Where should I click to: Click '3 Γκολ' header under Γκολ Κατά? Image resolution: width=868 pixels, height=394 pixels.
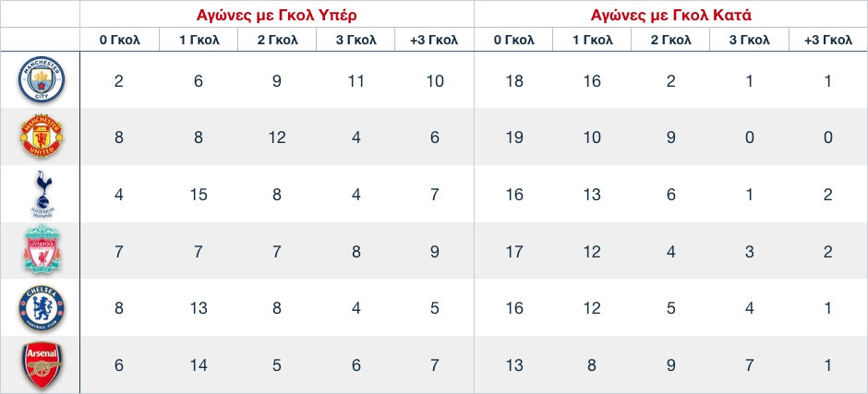pos(750,41)
